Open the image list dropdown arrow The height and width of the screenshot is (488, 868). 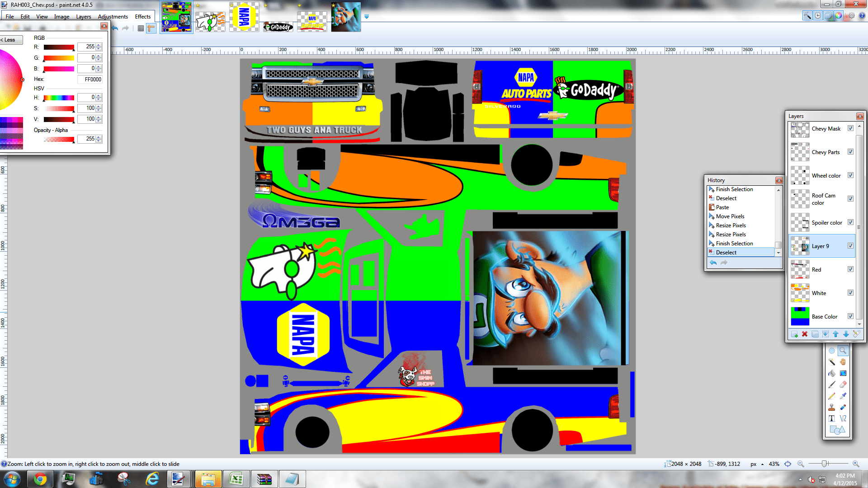click(367, 17)
